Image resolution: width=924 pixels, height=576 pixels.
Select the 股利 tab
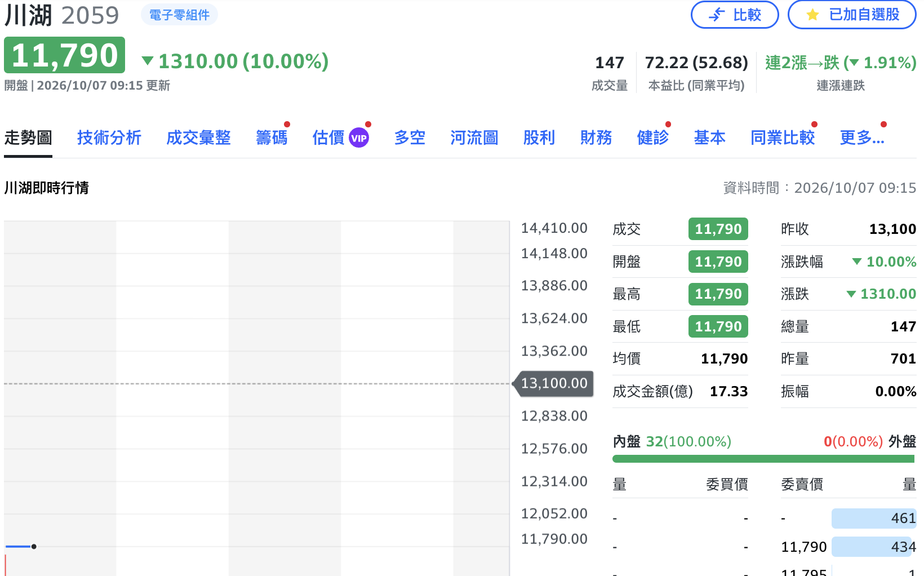coord(539,138)
